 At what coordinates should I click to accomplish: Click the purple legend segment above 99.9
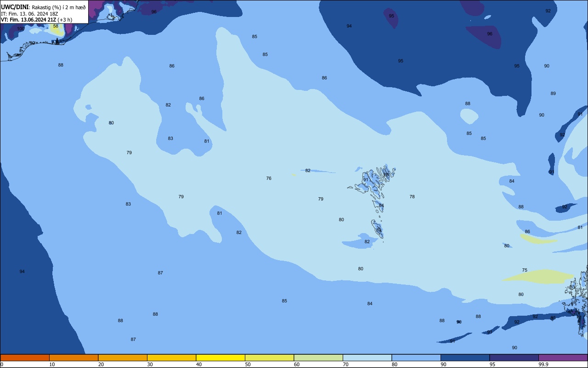(x=563, y=357)
